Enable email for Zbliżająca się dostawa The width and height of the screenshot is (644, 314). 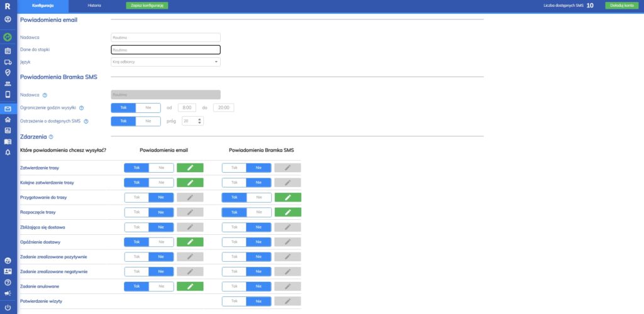pos(136,227)
